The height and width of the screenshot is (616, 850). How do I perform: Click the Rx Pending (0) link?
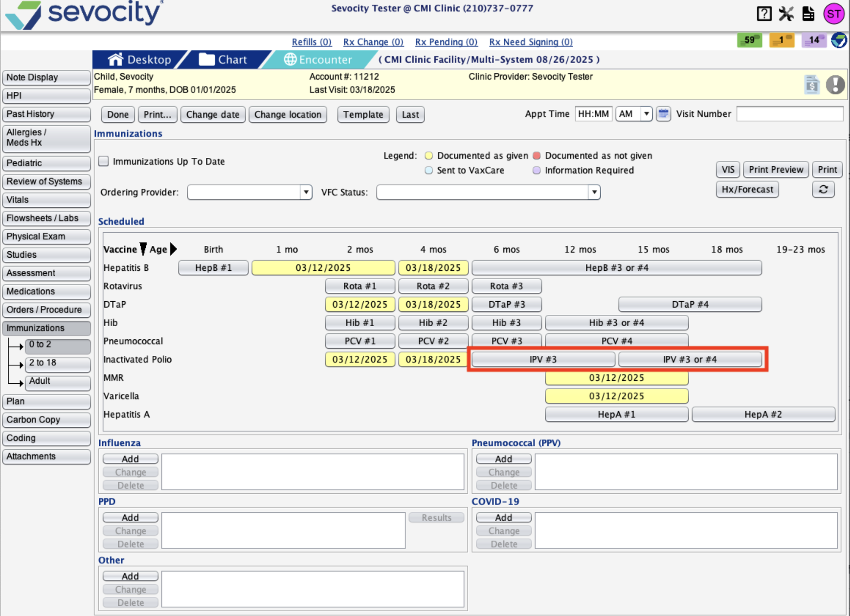pyautogui.click(x=446, y=42)
